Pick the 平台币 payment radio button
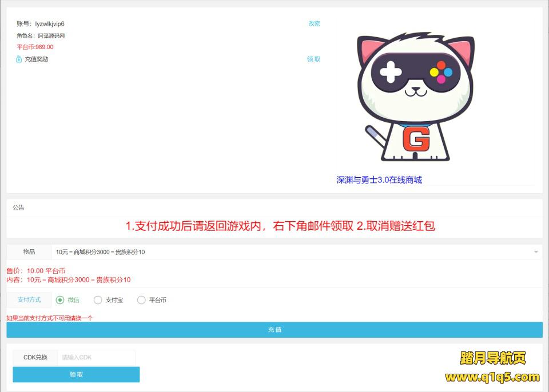The image size is (549, 392). (x=141, y=300)
